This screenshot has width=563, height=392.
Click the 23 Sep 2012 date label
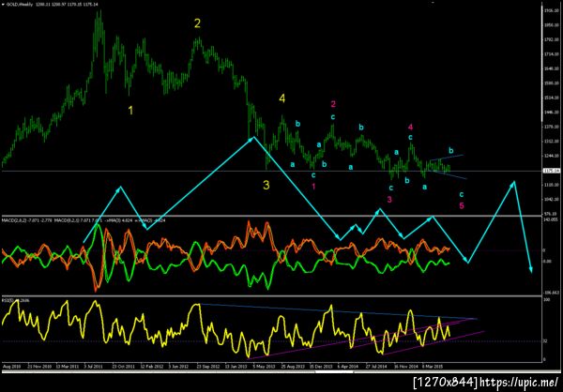coord(206,367)
